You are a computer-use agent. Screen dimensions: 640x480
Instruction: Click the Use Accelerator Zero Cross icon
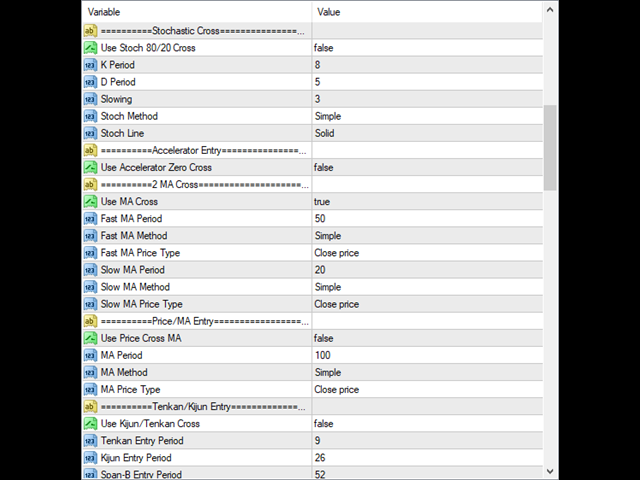click(89, 168)
